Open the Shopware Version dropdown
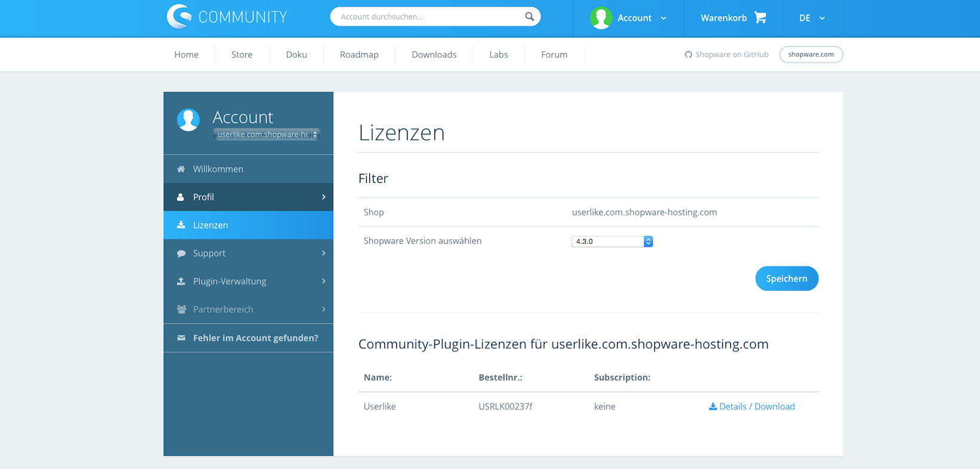980x469 pixels. 612,241
